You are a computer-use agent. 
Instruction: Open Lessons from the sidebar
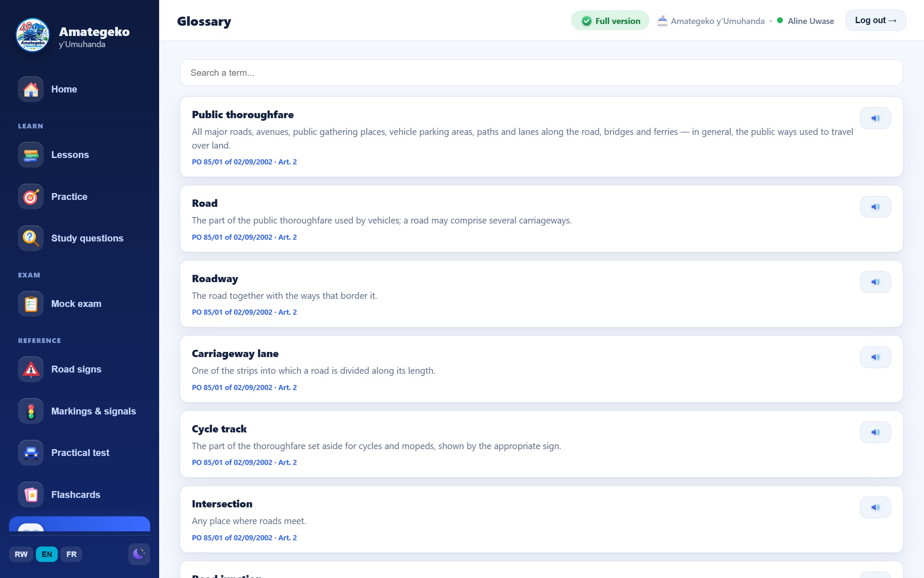tap(80, 155)
